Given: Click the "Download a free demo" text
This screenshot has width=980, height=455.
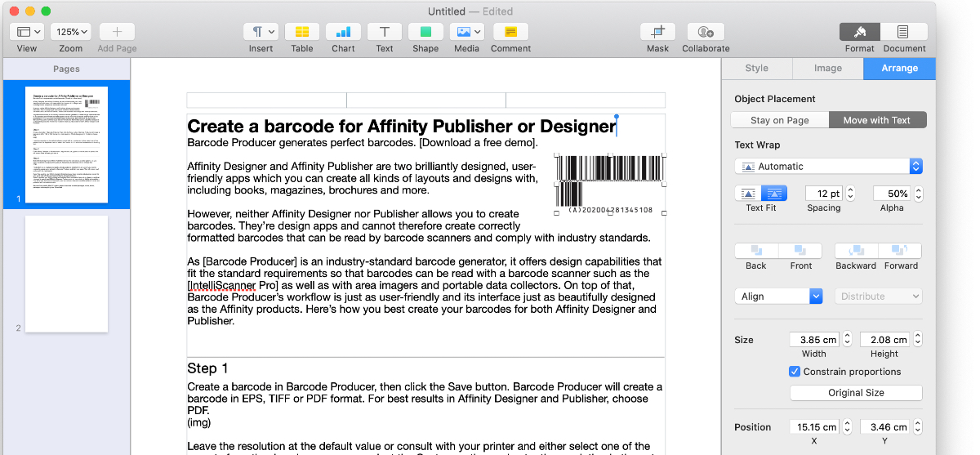Looking at the screenshot, I should coord(478,143).
